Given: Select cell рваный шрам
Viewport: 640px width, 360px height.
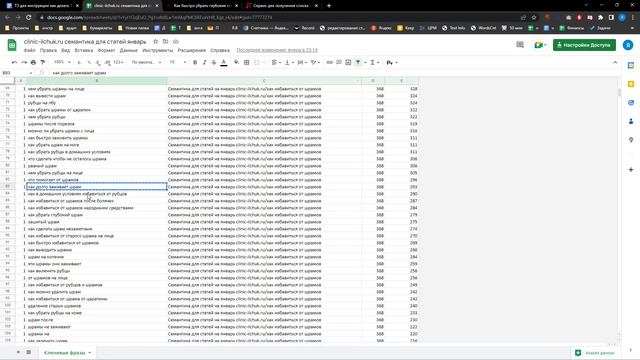Looking at the screenshot, I should (x=97, y=166).
